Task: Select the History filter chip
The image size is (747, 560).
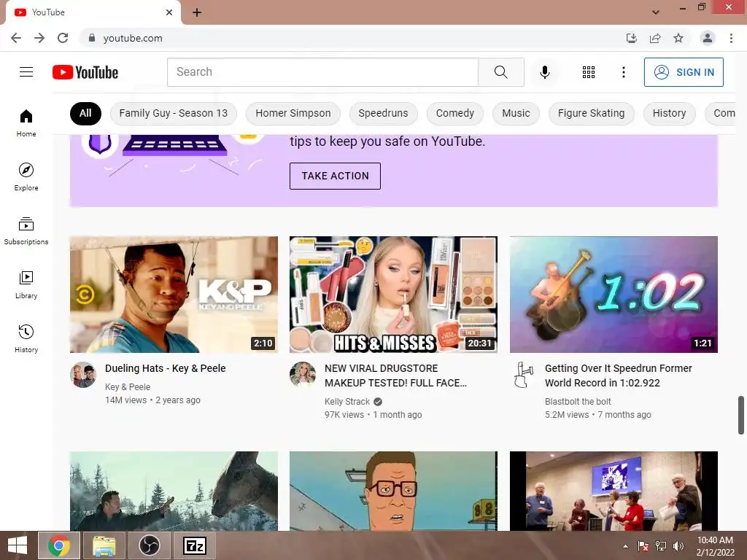Action: (670, 113)
